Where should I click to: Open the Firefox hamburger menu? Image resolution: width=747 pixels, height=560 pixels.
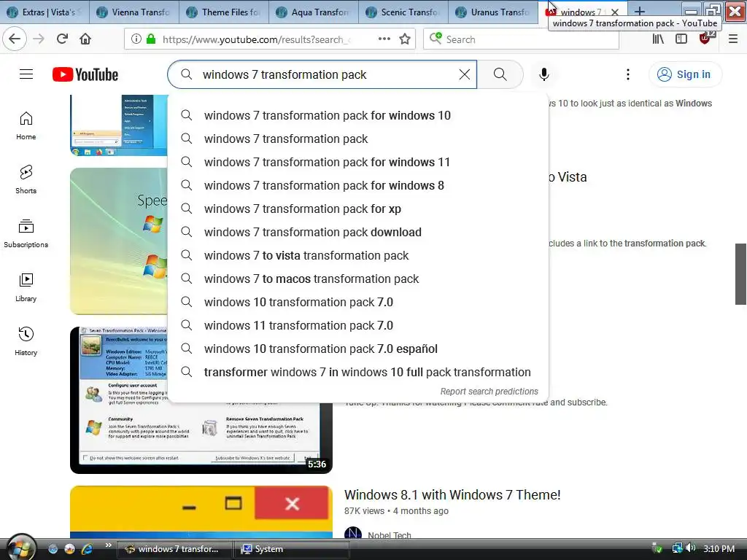click(x=733, y=39)
